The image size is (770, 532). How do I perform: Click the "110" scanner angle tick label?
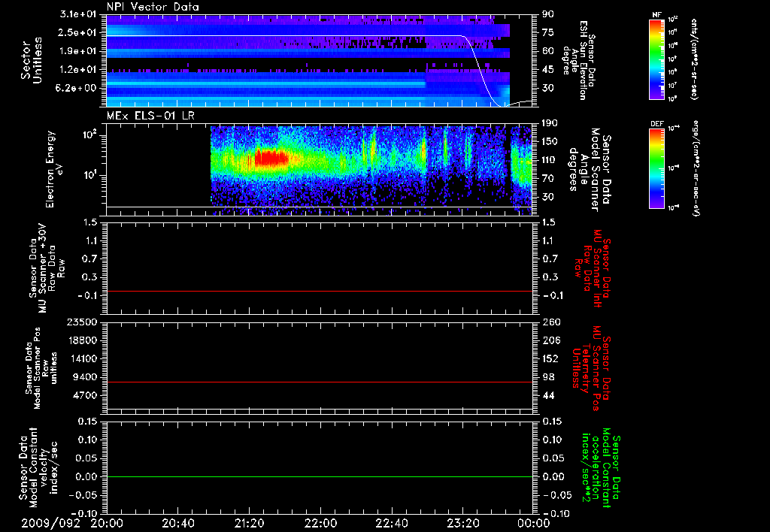[x=550, y=160]
